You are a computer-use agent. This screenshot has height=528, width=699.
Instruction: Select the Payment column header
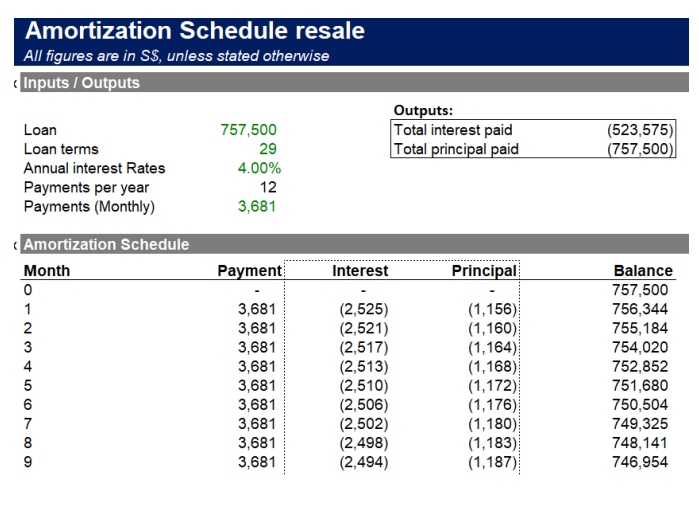click(x=249, y=270)
